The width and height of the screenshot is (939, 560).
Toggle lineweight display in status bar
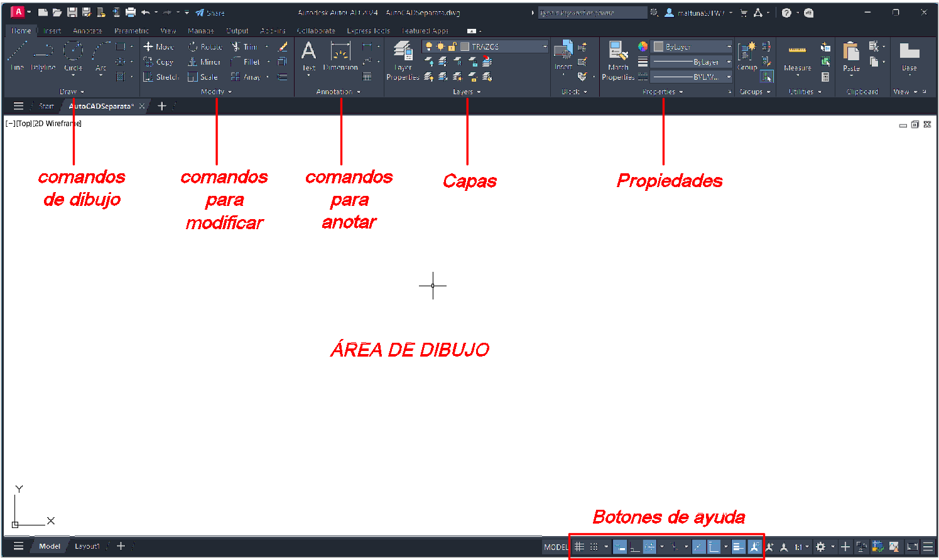coord(738,547)
